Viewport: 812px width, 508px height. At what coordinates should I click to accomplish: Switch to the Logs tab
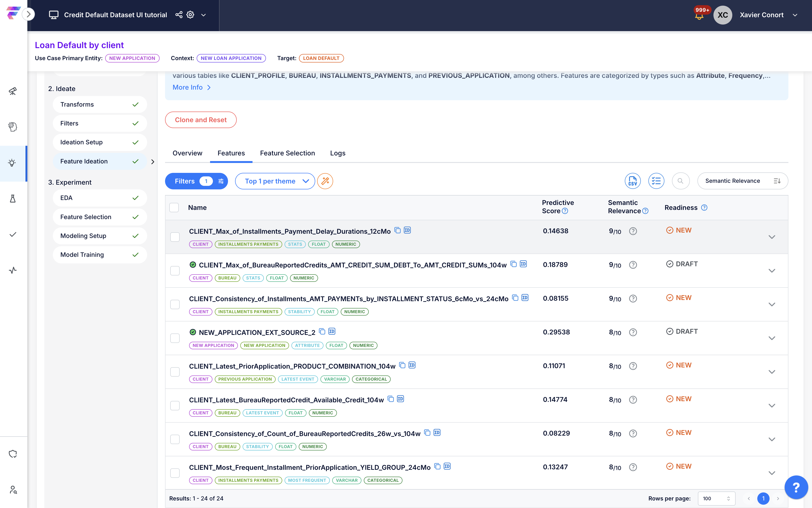337,153
